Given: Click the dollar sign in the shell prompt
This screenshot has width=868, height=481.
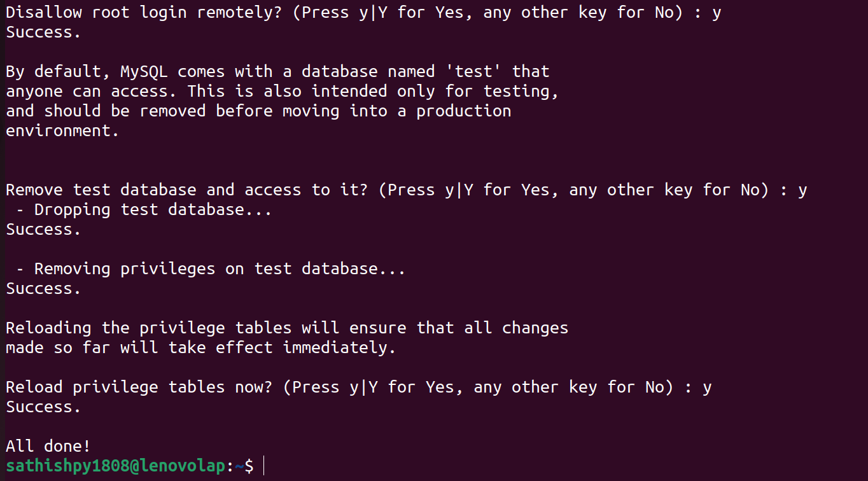Looking at the screenshot, I should (x=249, y=466).
